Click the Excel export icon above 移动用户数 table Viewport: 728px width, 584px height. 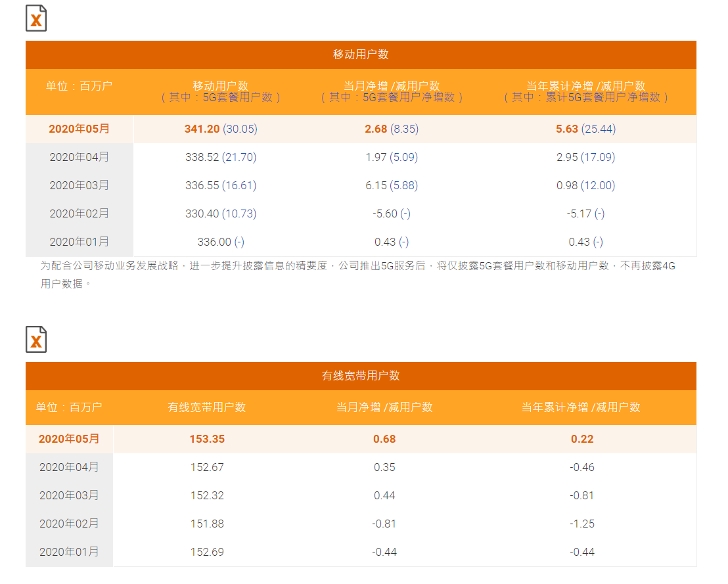tap(36, 18)
